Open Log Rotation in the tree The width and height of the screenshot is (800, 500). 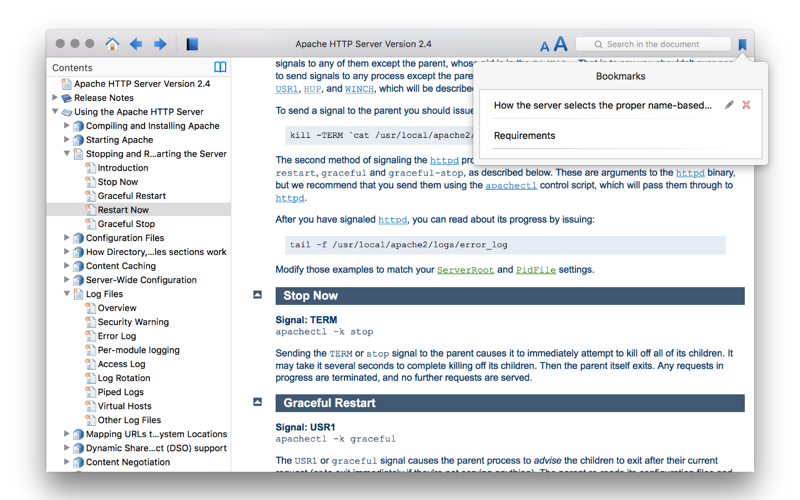(124, 378)
